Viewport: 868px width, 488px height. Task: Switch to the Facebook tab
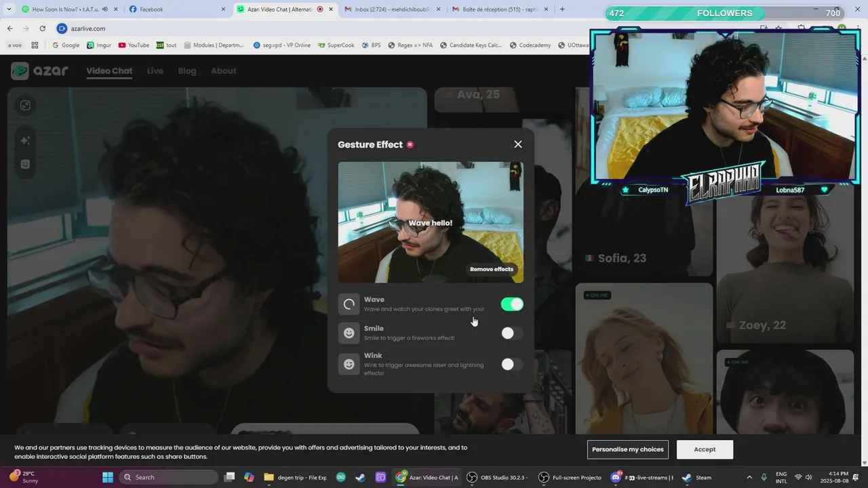(176, 9)
